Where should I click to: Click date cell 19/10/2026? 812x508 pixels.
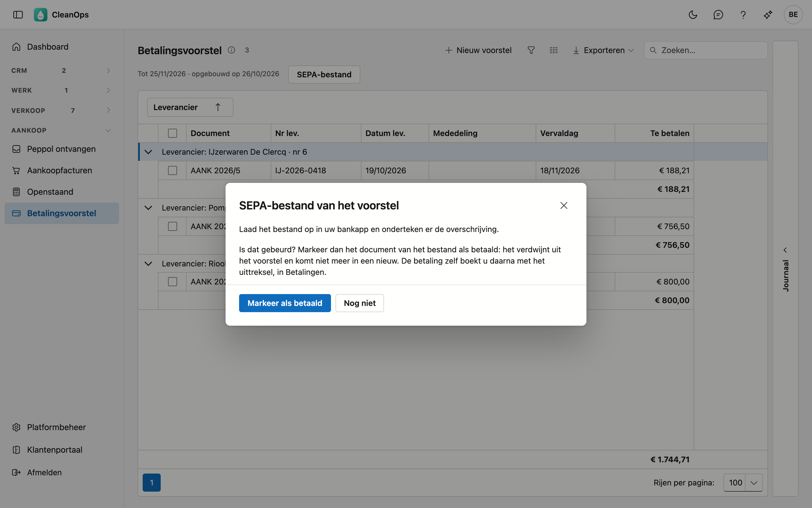click(395, 170)
